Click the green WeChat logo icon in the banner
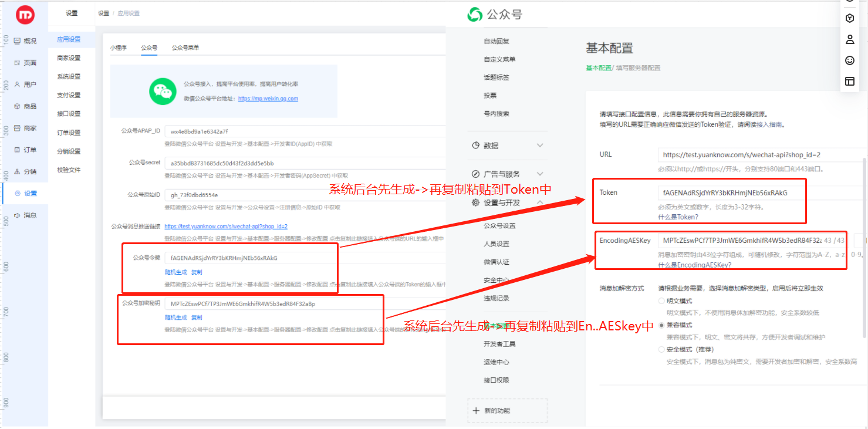This screenshot has height=429, width=868. coord(161,92)
